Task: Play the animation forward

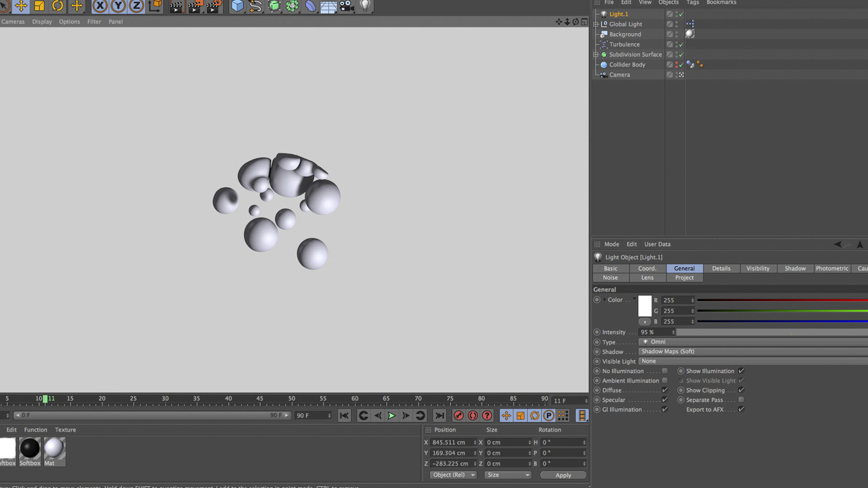Action: (392, 416)
